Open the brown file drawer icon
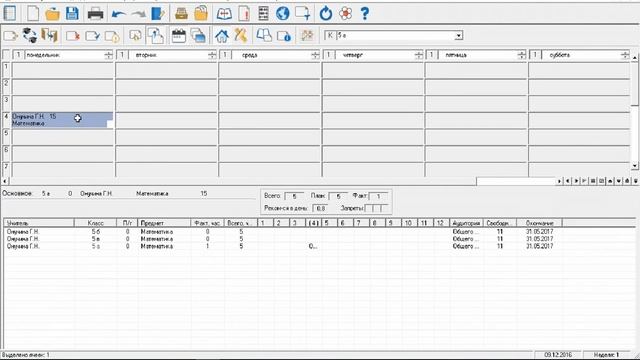Screen dimensions: 640x360 click(181, 13)
